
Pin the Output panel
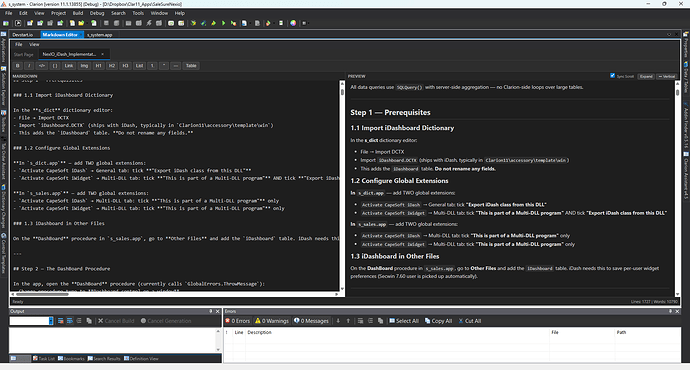click(210, 311)
